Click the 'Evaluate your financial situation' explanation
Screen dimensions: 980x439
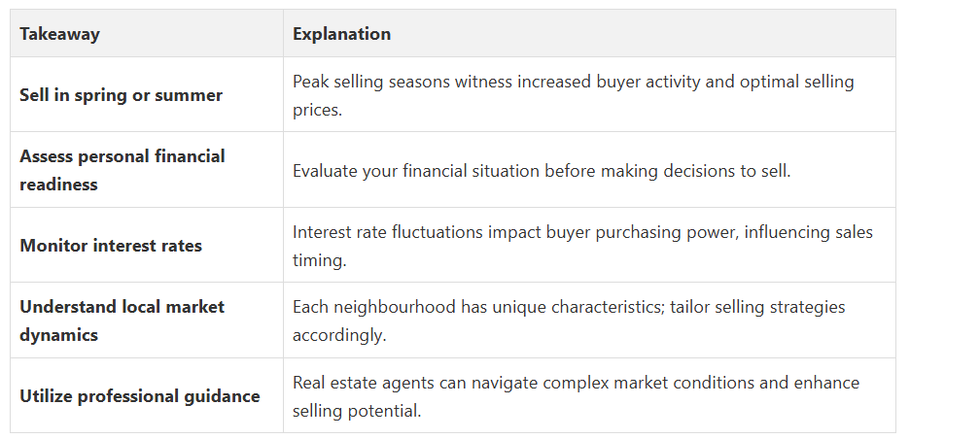point(542,171)
